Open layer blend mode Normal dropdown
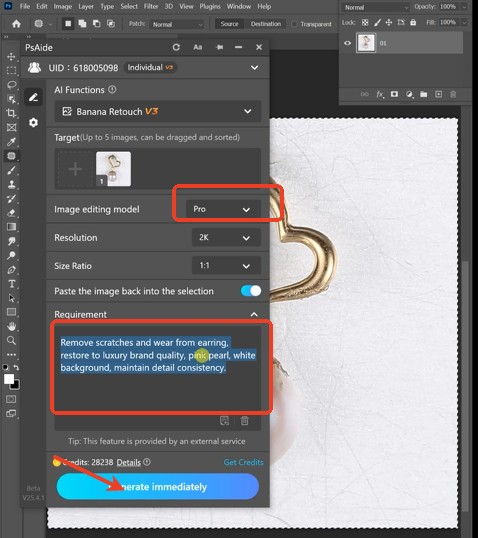 [376, 7]
